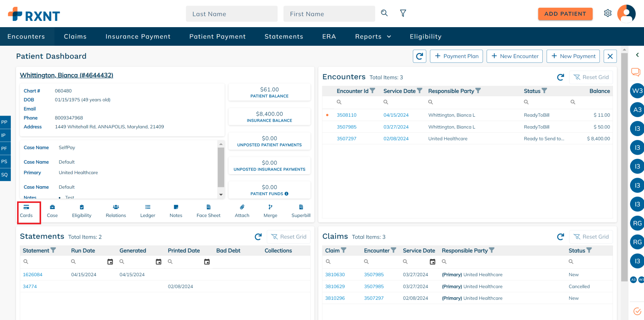
Task: Go to the Claims tab
Action: [75, 36]
